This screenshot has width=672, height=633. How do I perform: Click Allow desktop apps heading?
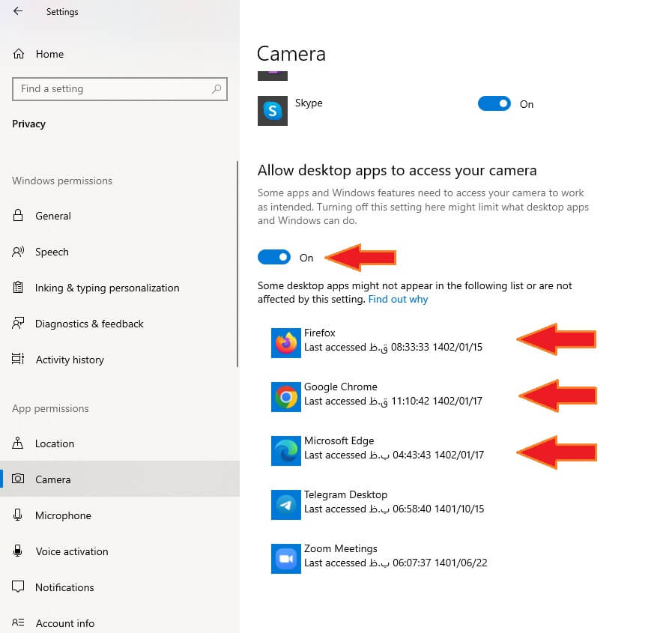tap(397, 171)
